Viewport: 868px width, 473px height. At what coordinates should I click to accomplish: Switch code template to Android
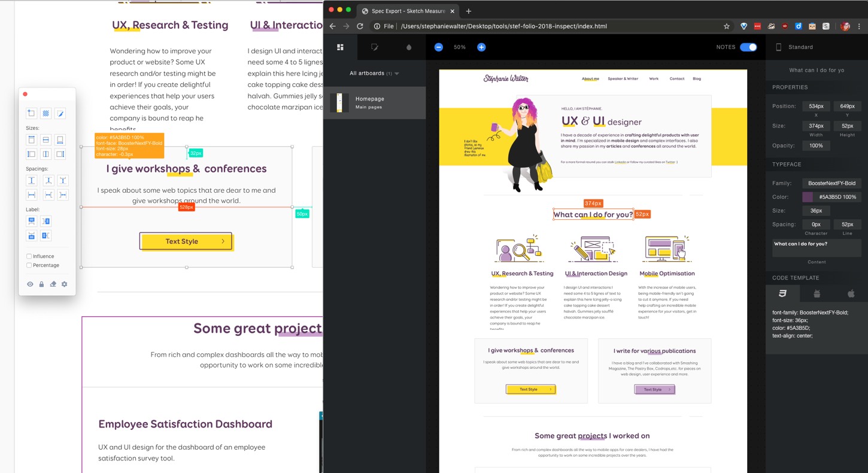tap(817, 293)
